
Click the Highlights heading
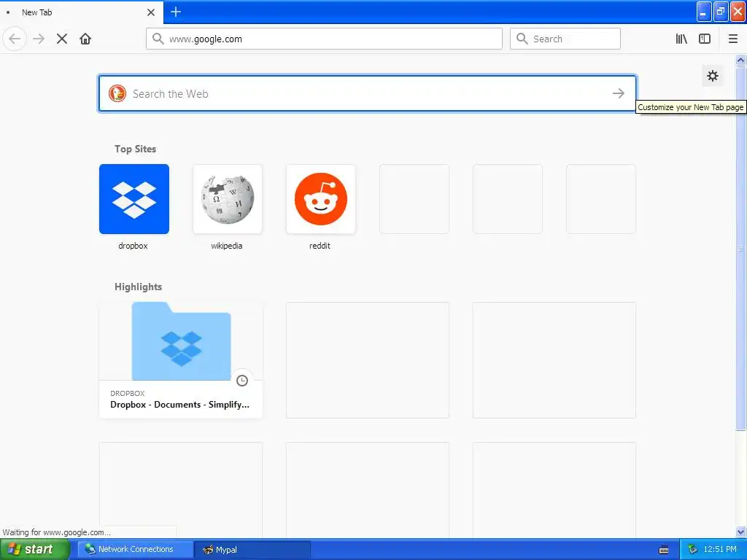pos(138,287)
